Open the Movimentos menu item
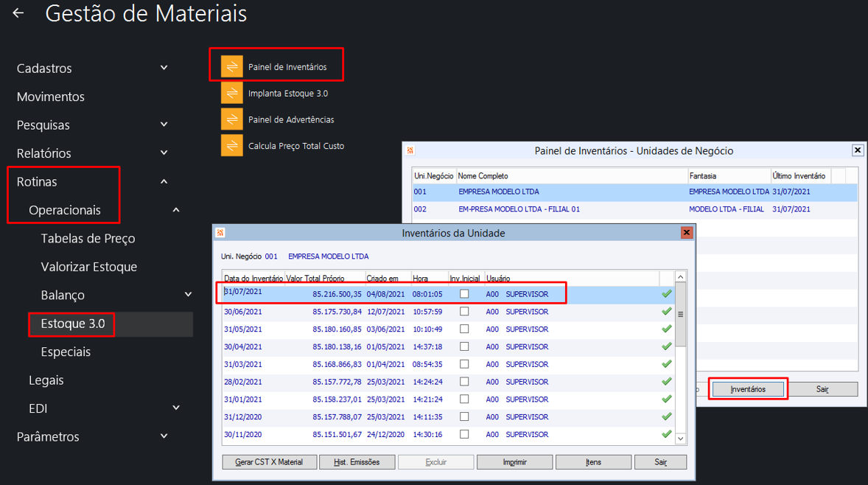Screen dimensions: 868x485 [x=50, y=97]
